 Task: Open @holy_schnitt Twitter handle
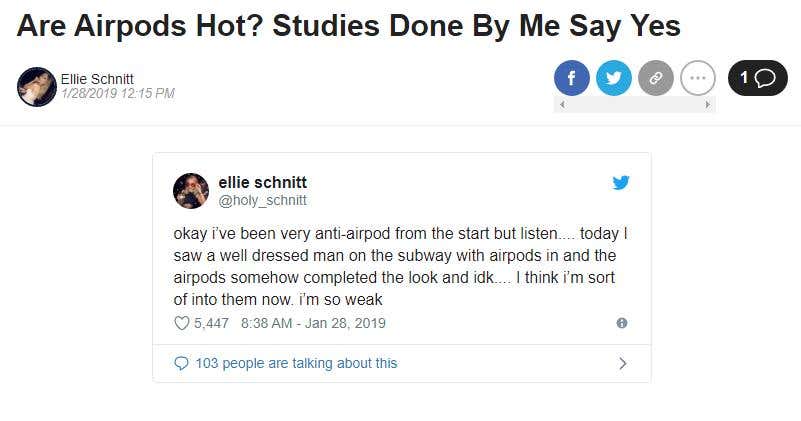point(263,200)
